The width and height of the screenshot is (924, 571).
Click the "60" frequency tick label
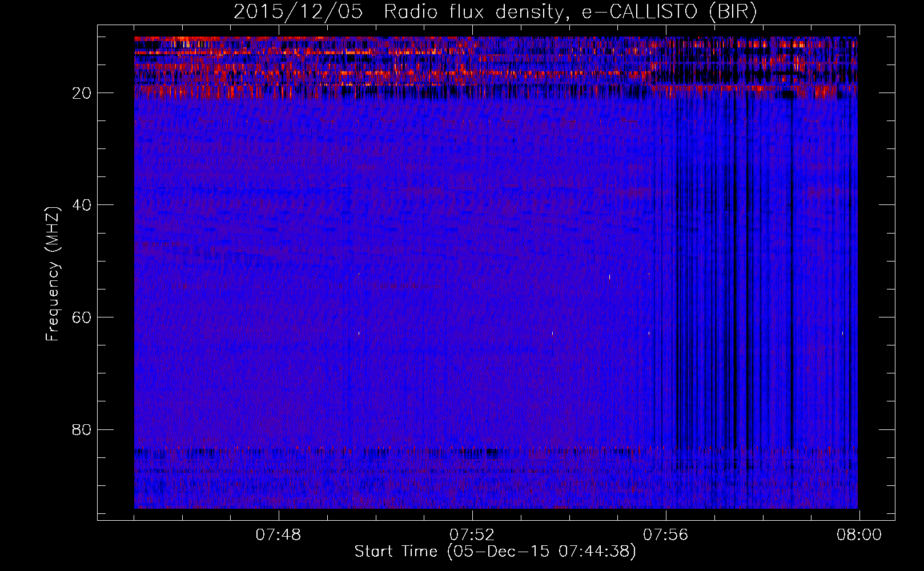pos(82,317)
